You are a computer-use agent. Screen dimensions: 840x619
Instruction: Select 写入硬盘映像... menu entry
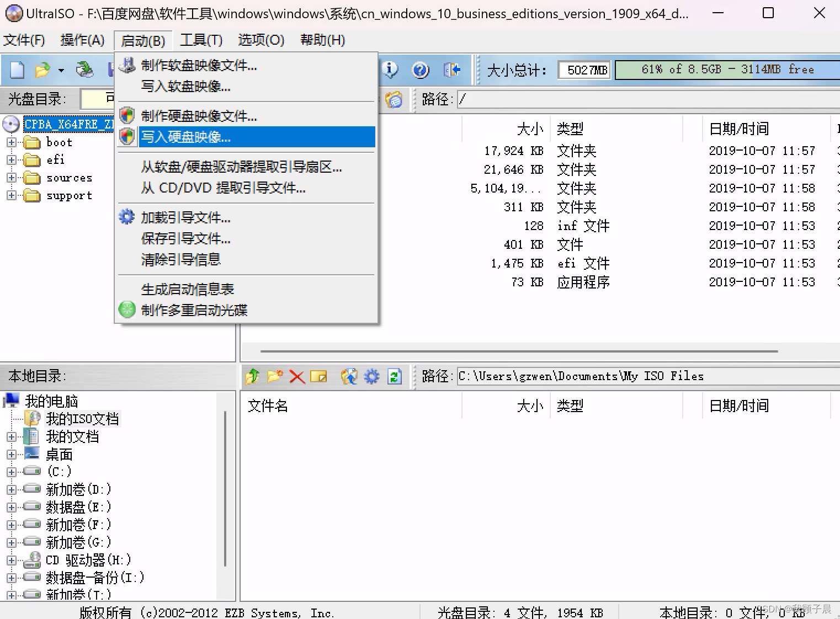[246, 137]
